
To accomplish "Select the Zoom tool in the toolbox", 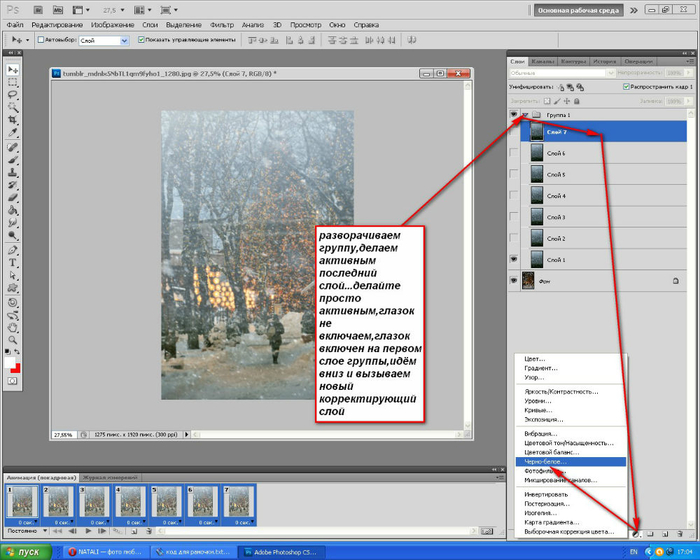I will point(12,340).
